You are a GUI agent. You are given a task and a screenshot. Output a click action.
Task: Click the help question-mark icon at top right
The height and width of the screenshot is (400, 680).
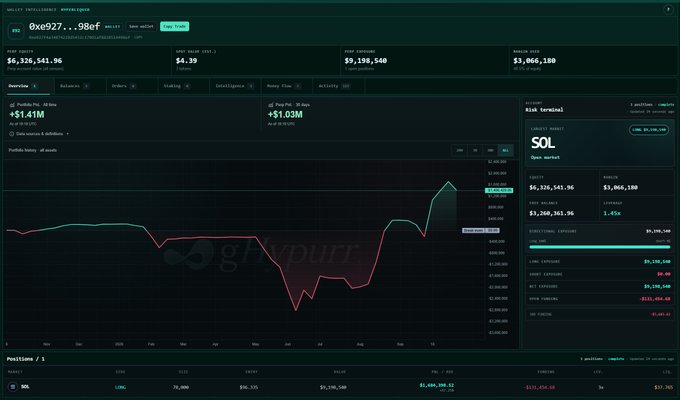(x=668, y=9)
